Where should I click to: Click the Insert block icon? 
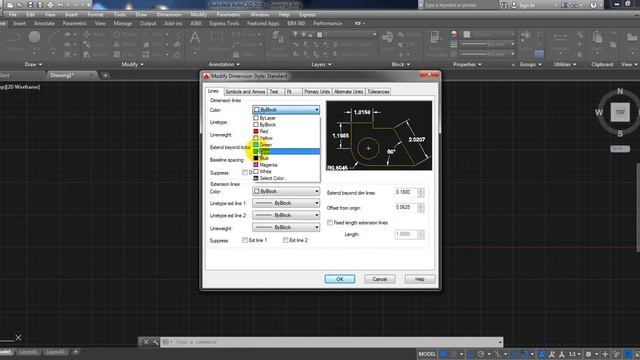pos(387,38)
